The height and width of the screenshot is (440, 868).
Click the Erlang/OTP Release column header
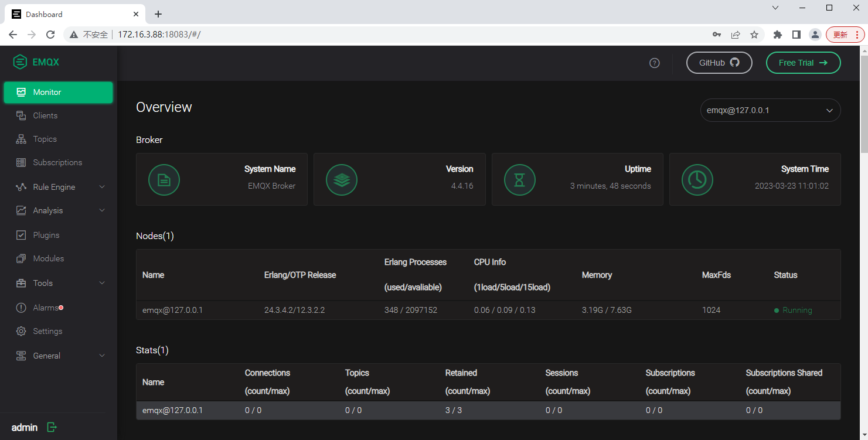300,275
